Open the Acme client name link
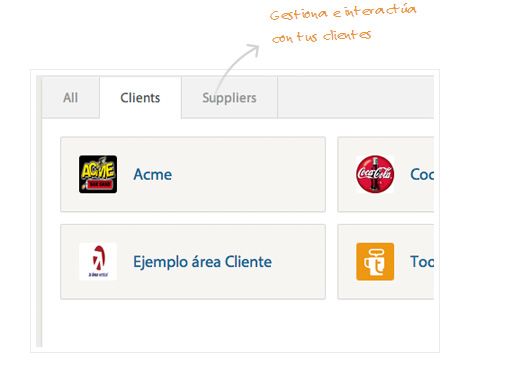 coord(153,174)
